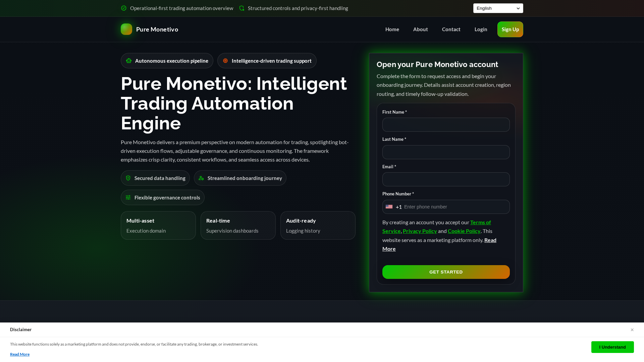644x362 pixels.
Task: Go to the Home menu item
Action: (392, 29)
